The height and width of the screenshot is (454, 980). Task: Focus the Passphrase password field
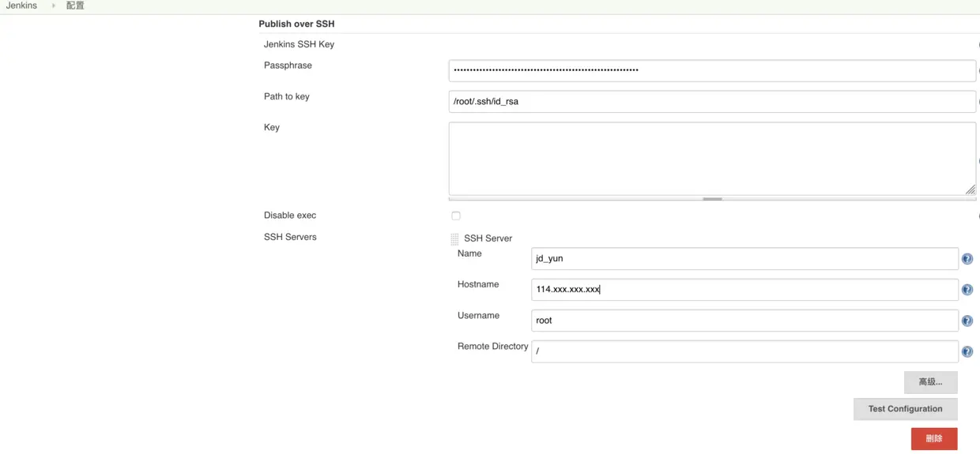(x=712, y=70)
